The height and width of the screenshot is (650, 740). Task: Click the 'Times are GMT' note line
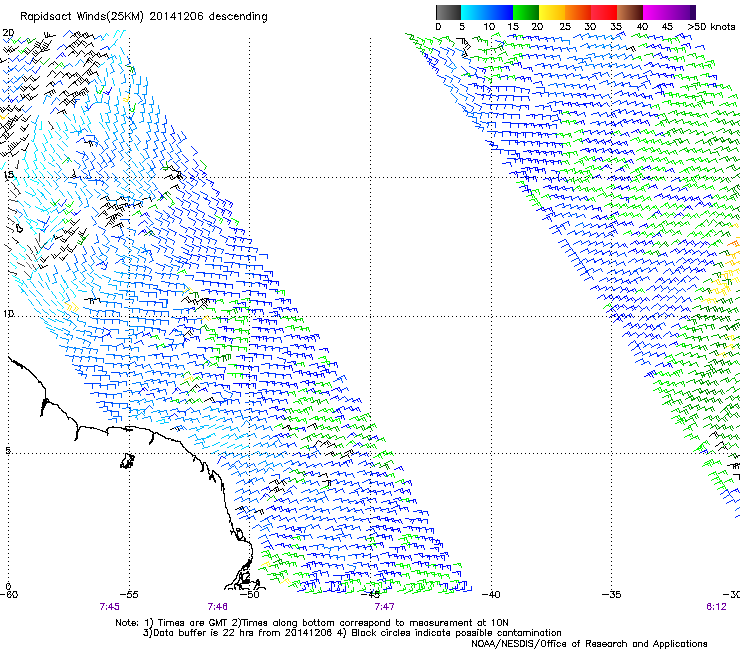312,623
